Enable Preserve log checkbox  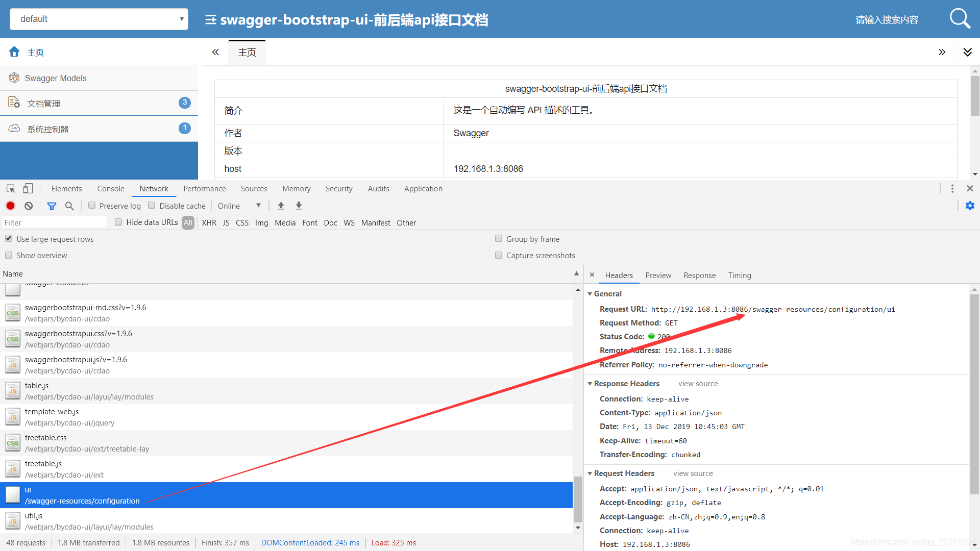pyautogui.click(x=92, y=205)
